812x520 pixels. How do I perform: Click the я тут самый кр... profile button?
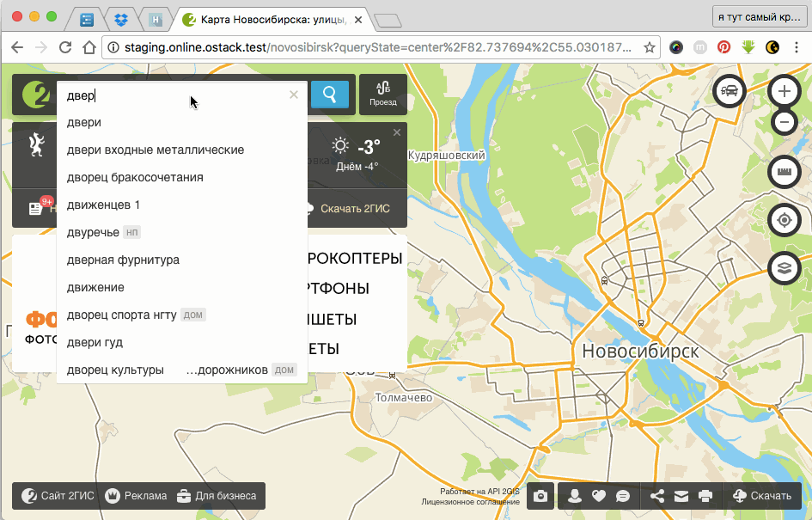pyautogui.click(x=760, y=17)
